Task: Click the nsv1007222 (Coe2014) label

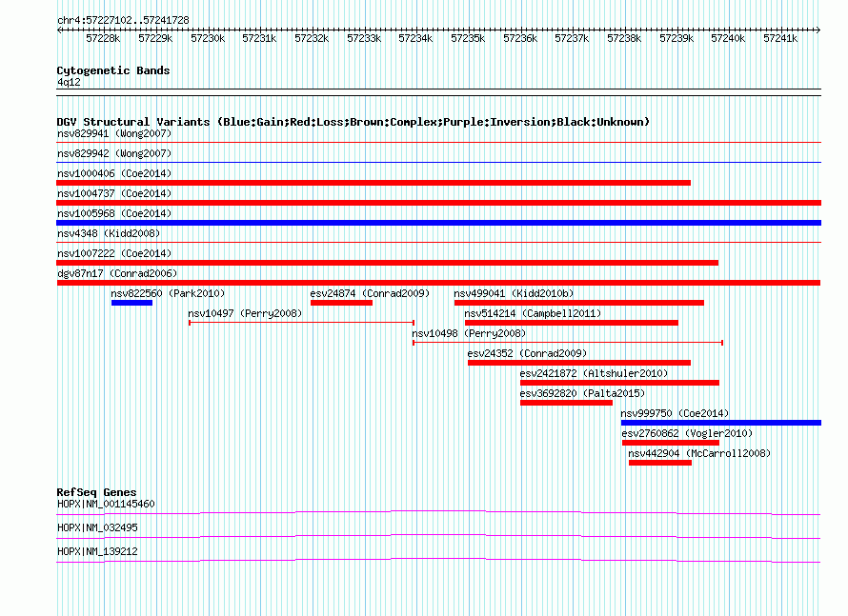Action: click(114, 253)
